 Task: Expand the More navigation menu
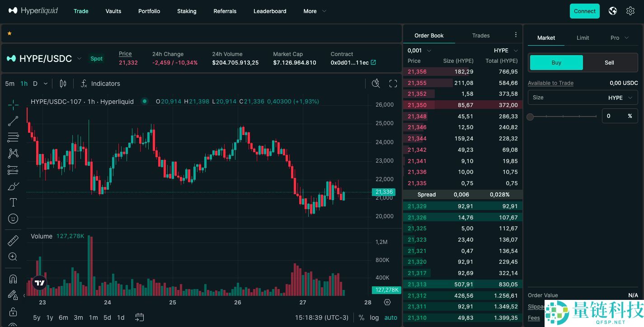[x=315, y=11]
